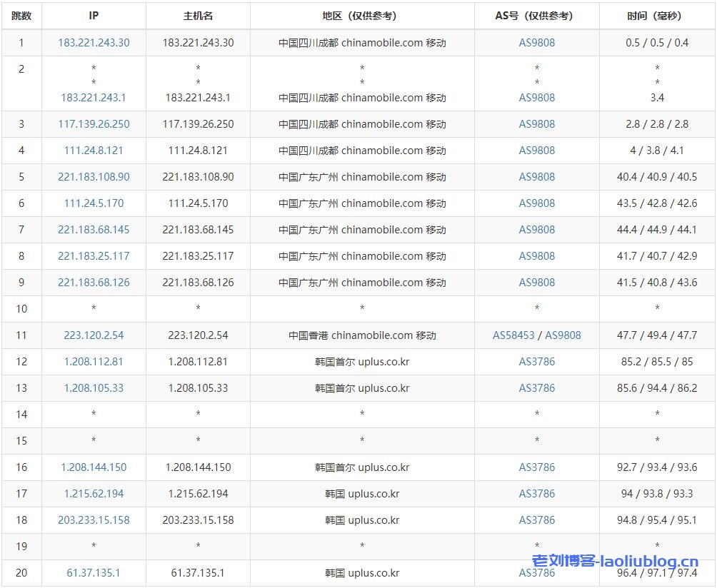Click the AS9808 link in hop 1 row

pyautogui.click(x=536, y=43)
